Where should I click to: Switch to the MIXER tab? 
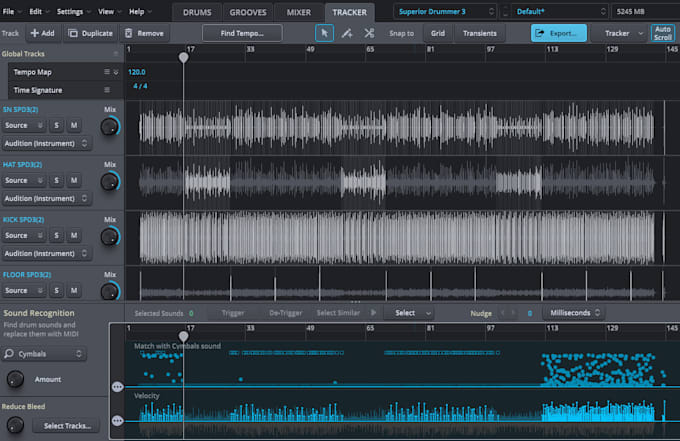299,12
